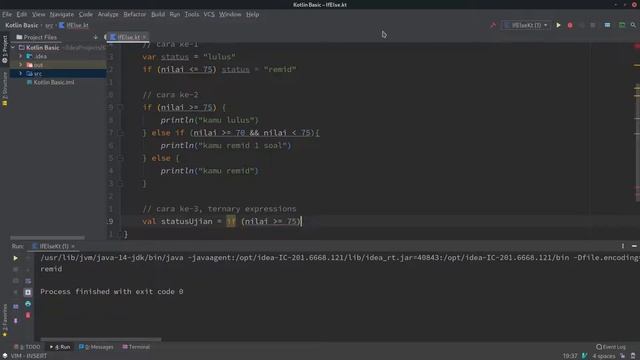The image size is (640, 360).
Task: Open the TODO tool window
Action: click(27, 347)
